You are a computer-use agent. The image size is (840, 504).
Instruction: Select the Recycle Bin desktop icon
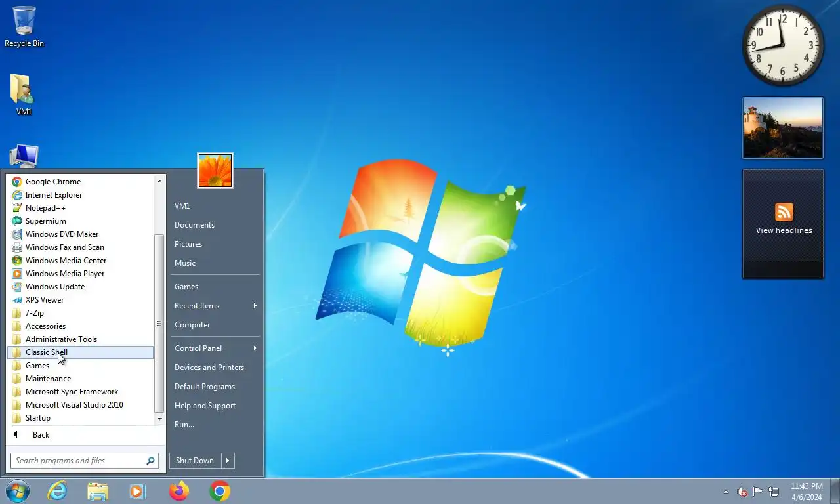(x=24, y=27)
